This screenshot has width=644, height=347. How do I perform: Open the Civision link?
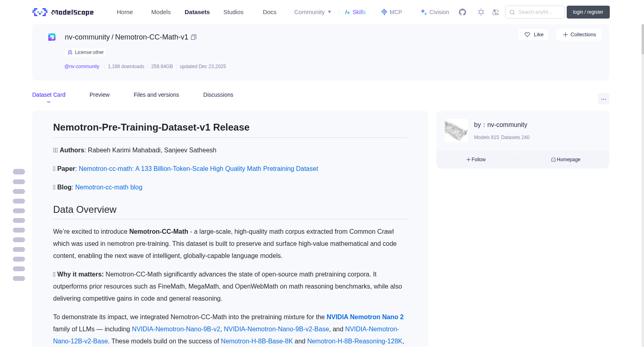coord(439,12)
